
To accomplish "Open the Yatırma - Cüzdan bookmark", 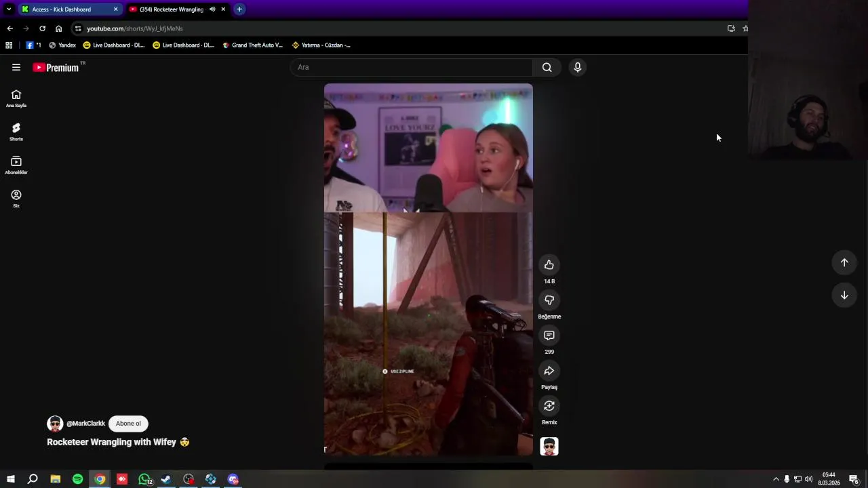I will point(321,45).
